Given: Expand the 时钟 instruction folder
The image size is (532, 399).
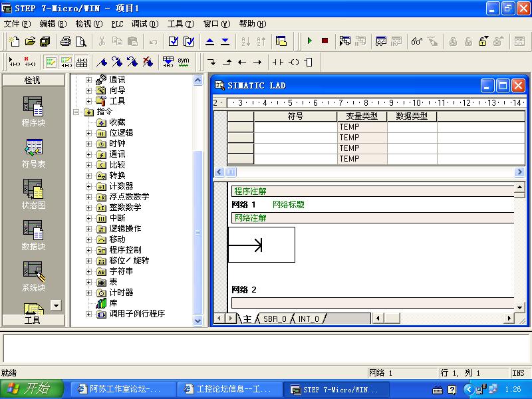Looking at the screenshot, I should point(88,144).
